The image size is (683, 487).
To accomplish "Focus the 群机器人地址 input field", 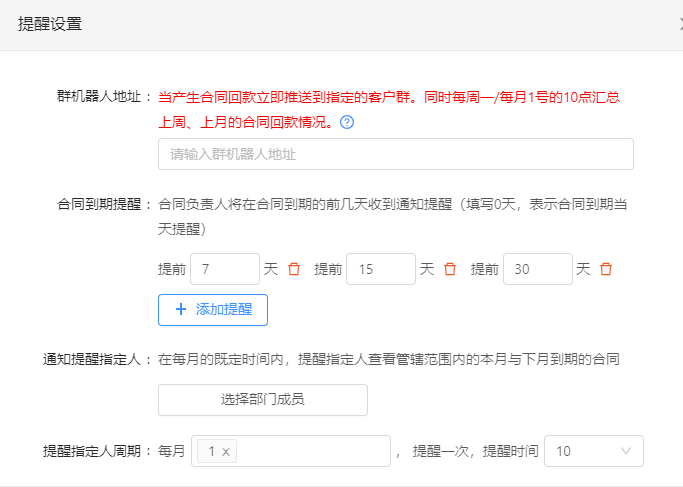I will [x=395, y=154].
